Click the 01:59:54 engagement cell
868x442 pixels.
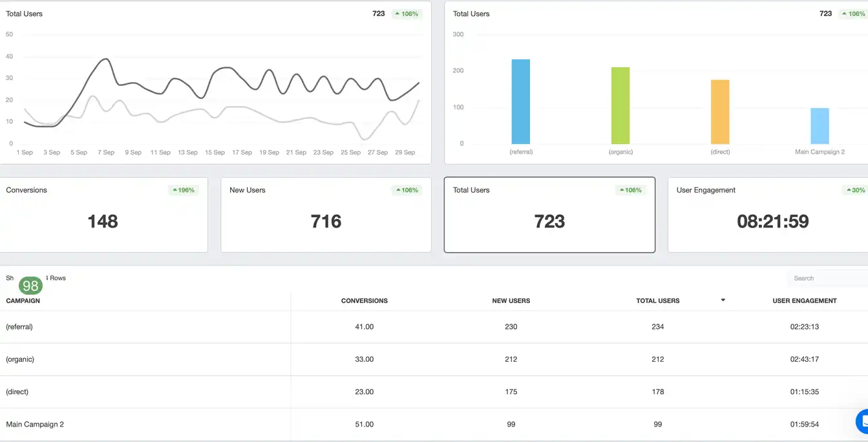point(805,425)
